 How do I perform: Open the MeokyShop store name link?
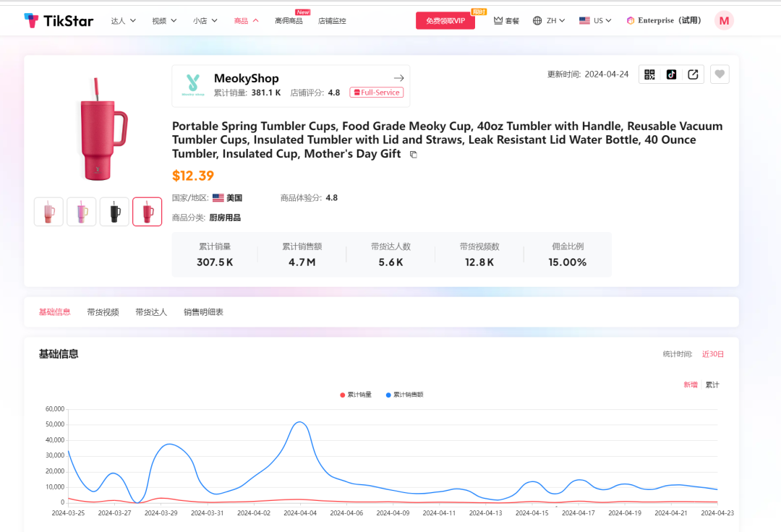click(x=247, y=78)
